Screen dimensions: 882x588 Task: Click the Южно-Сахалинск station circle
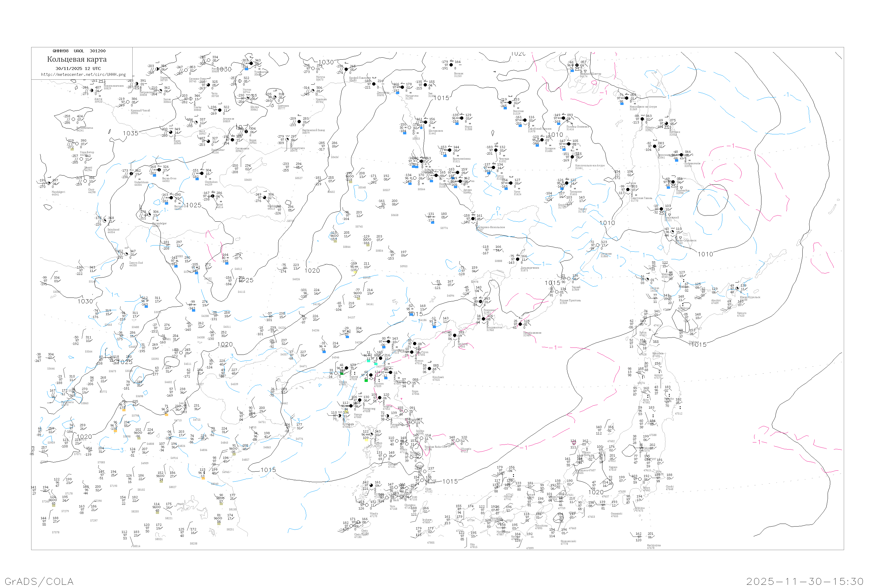point(672,232)
